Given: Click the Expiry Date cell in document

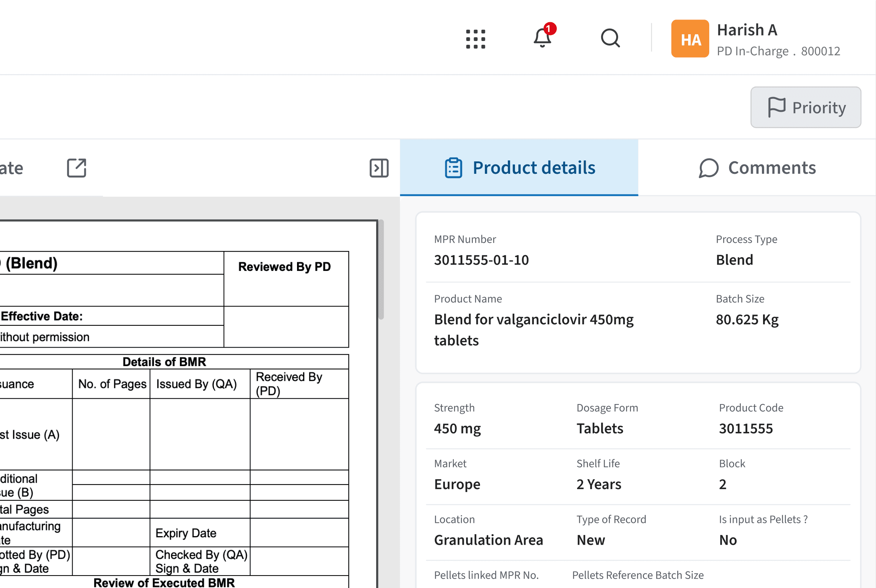Looking at the screenshot, I should coord(186,533).
